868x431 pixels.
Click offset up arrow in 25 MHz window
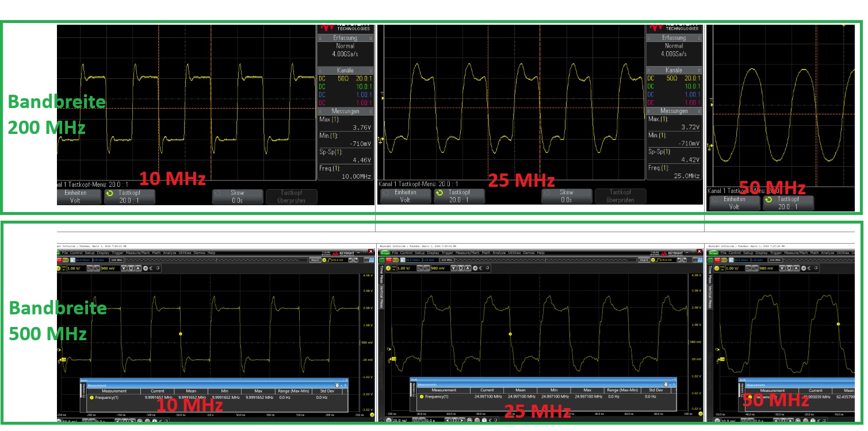pyautogui.click(x=468, y=268)
